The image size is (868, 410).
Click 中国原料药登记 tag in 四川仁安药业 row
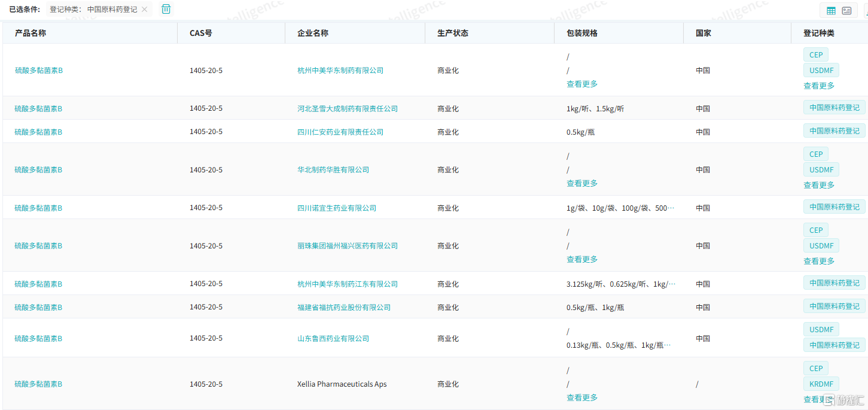pos(834,130)
